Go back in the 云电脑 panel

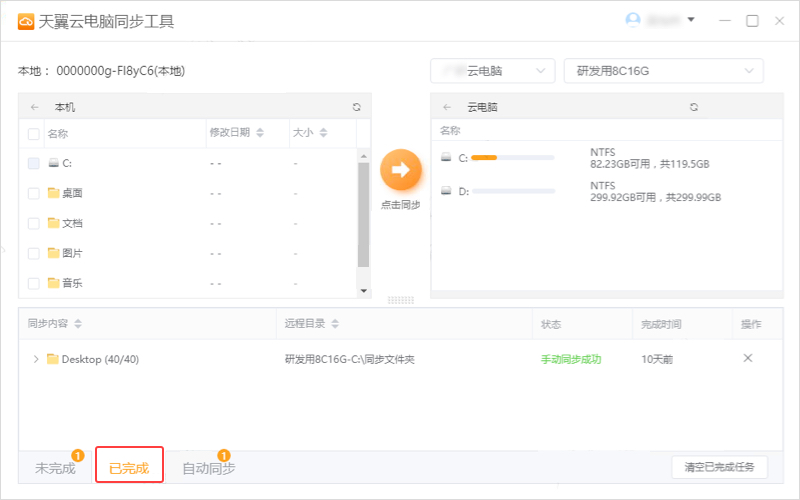click(447, 107)
